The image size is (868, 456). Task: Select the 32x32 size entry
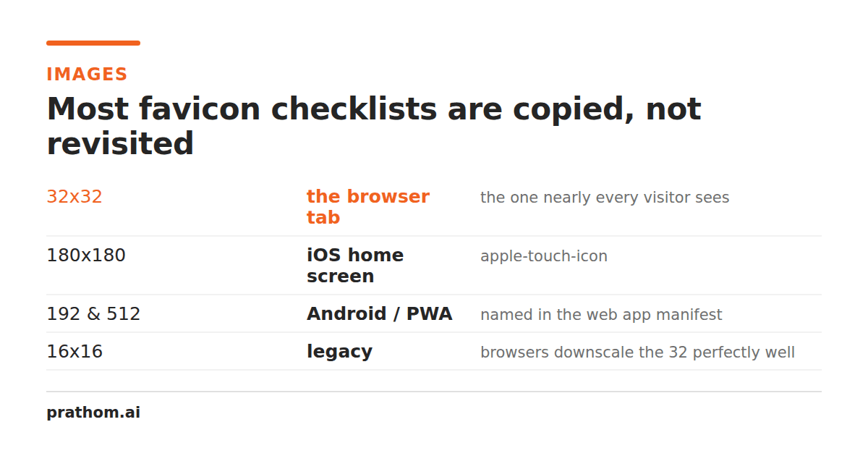75,197
